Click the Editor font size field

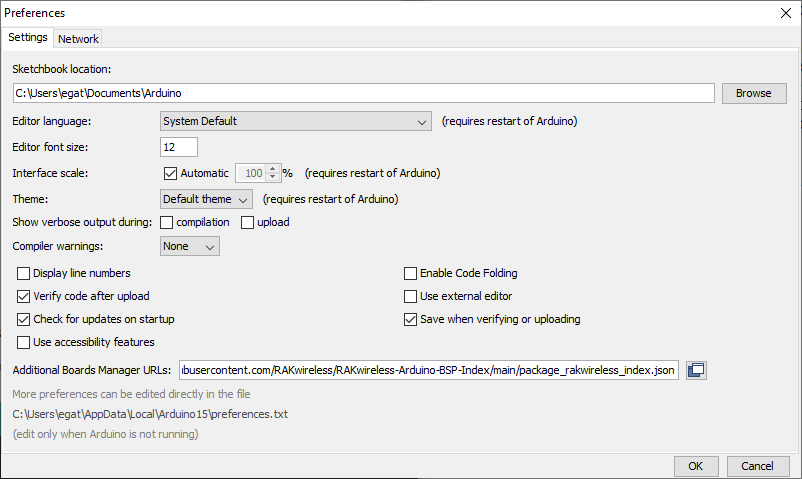click(x=179, y=147)
